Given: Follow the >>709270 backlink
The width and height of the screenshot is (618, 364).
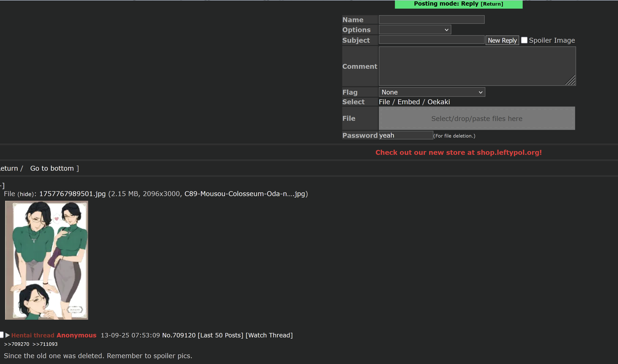Looking at the screenshot, I should coord(17,344).
